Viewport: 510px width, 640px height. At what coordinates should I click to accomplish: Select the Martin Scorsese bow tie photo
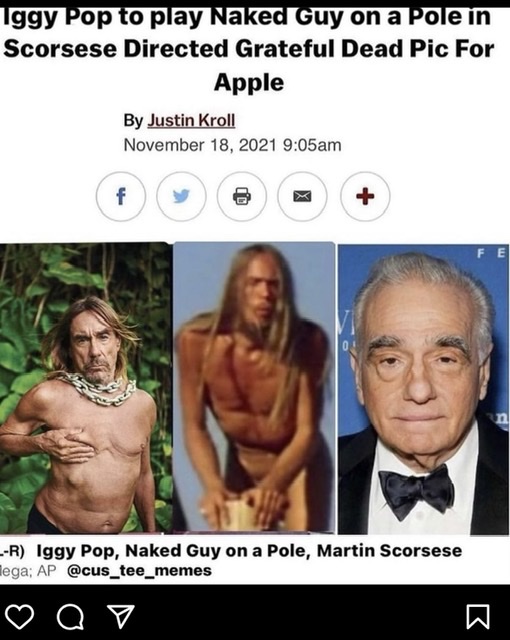click(424, 389)
